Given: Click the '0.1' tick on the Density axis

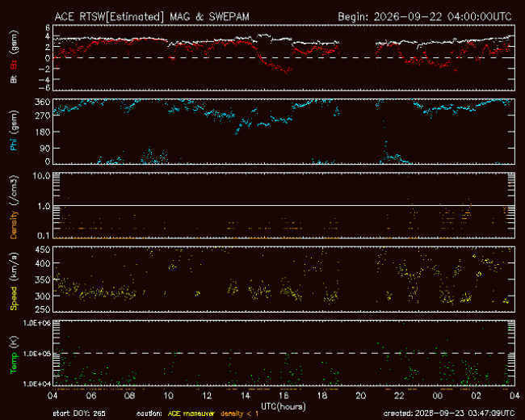Looking at the screenshot, I should [44, 236].
